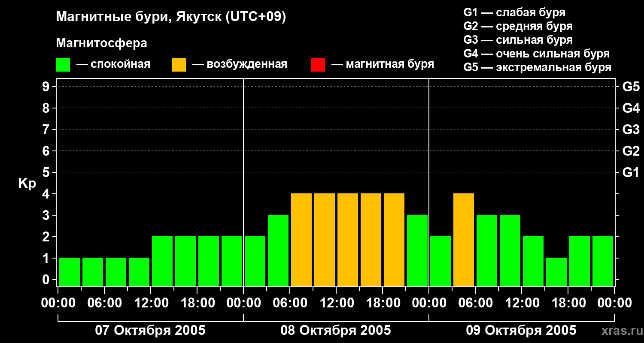Viewport: 644px width, 343px height.
Task: Click the '09 Октября 2005' date label
Action: [x=521, y=331]
